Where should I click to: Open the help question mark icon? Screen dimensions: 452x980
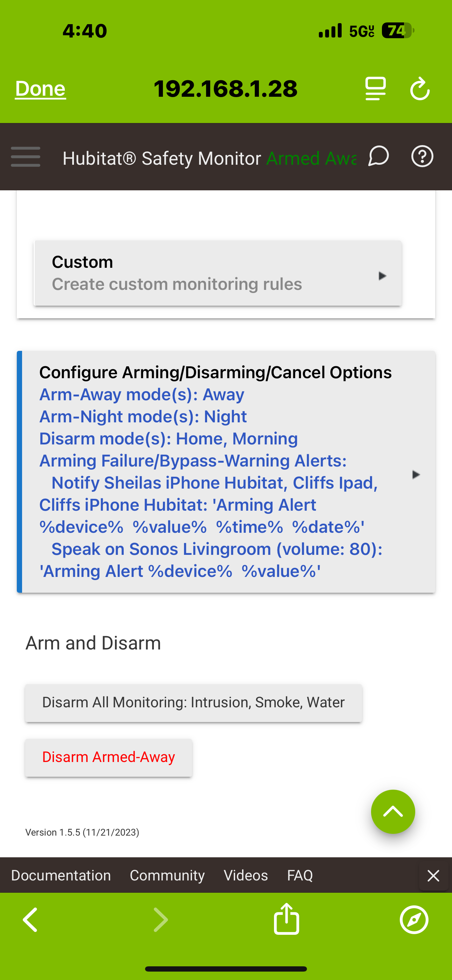pos(422,156)
